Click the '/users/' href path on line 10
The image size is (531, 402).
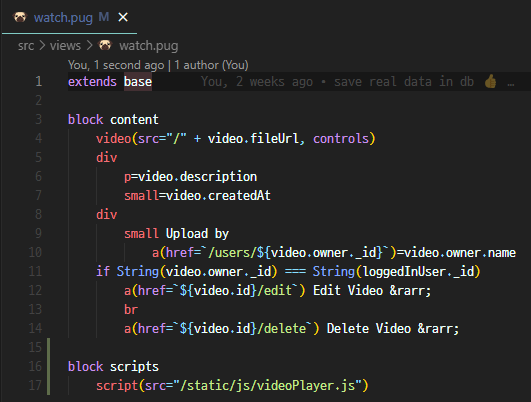233,252
